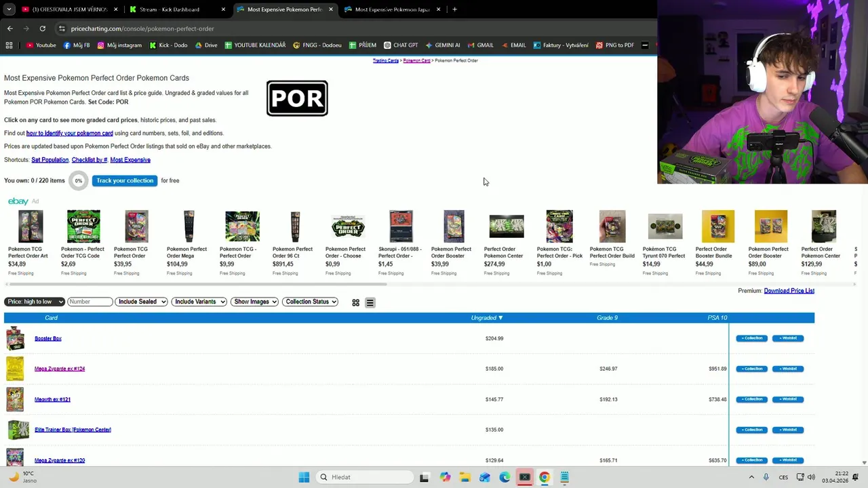Click the Trading Cards breadcrumb link
Screen dimensions: 868x488
385,60
